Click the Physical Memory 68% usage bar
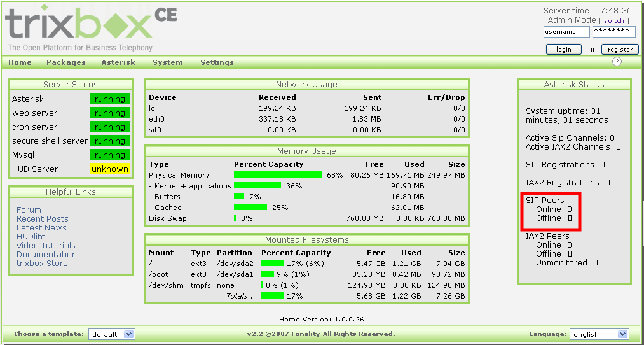Screen dimensions: 644x345 278,175
